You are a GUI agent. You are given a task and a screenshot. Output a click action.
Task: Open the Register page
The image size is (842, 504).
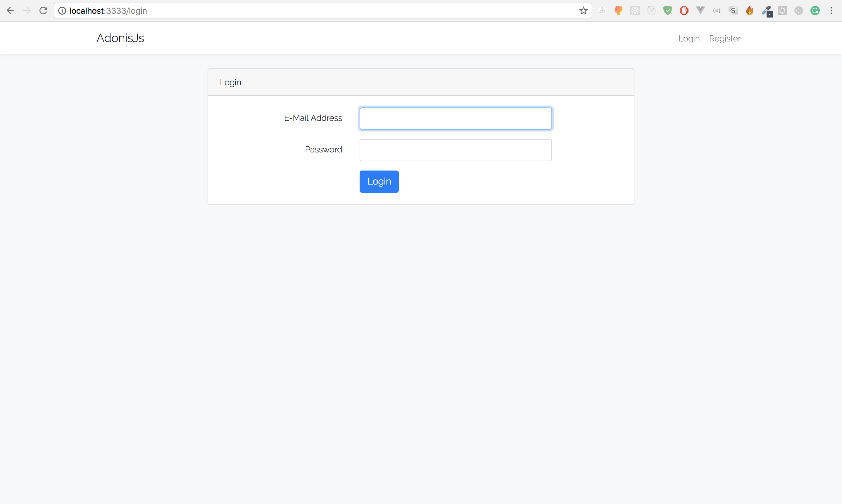724,38
